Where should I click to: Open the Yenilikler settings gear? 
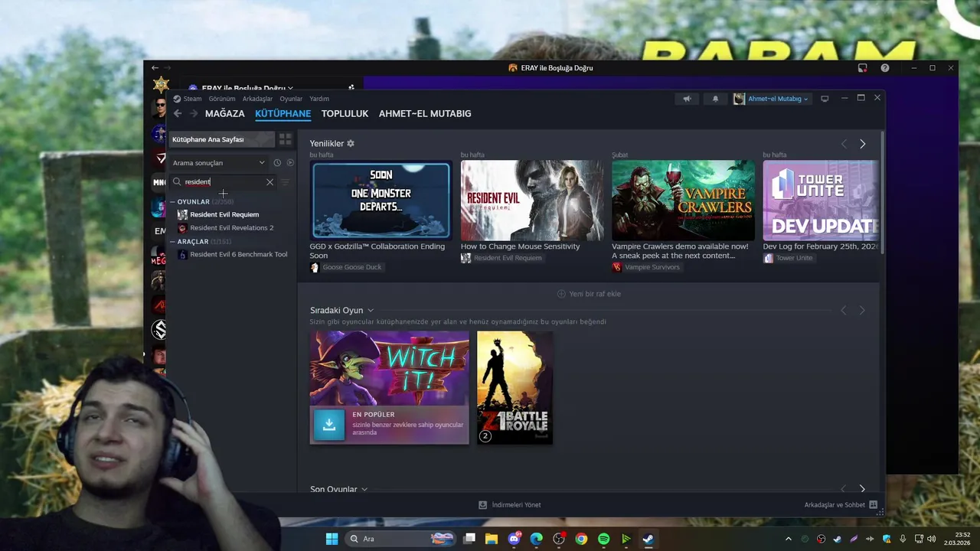[351, 143]
